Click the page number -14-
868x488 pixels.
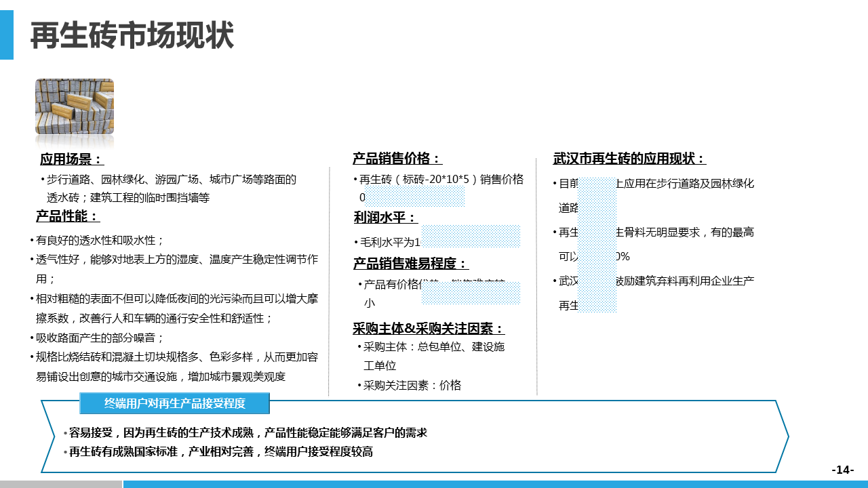tap(843, 470)
